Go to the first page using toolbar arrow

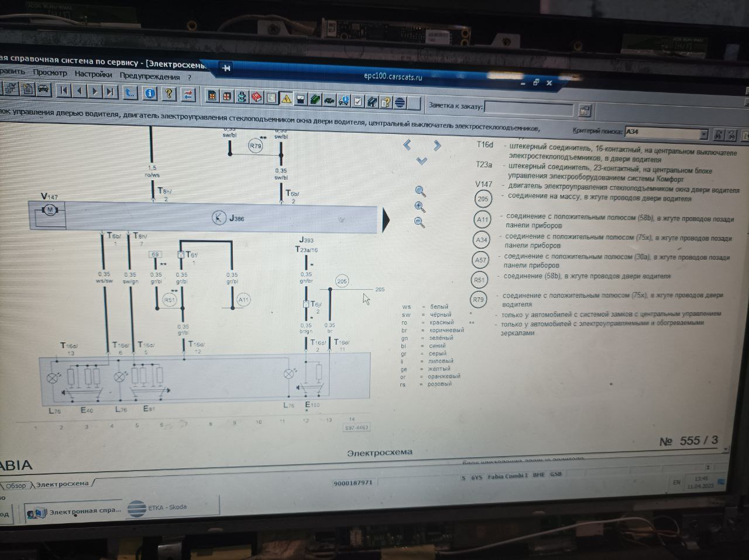click(x=63, y=91)
